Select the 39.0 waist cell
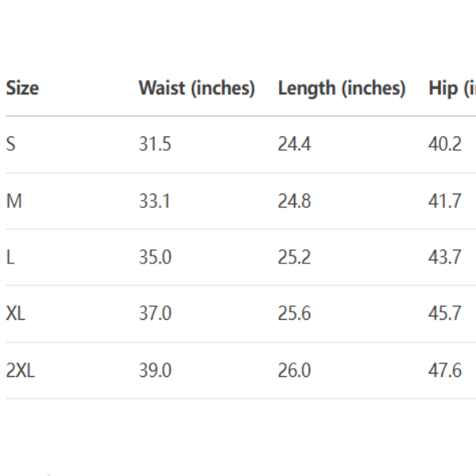The width and height of the screenshot is (476, 476). [155, 370]
